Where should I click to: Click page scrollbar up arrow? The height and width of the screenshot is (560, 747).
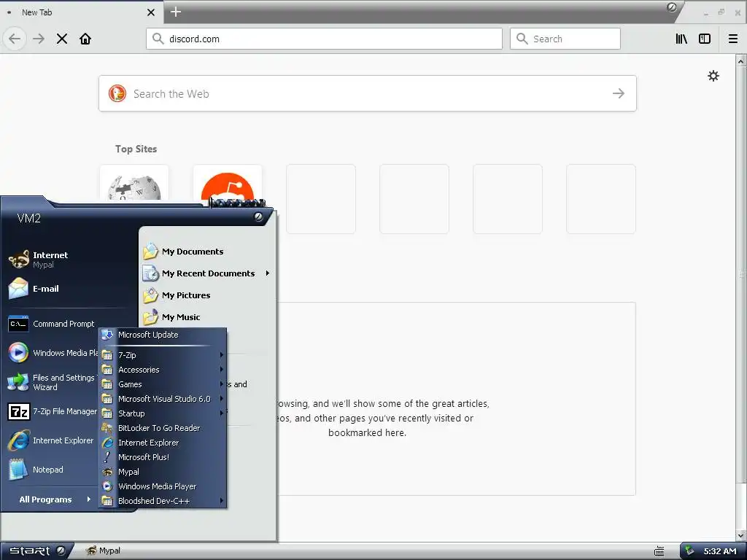(741, 61)
